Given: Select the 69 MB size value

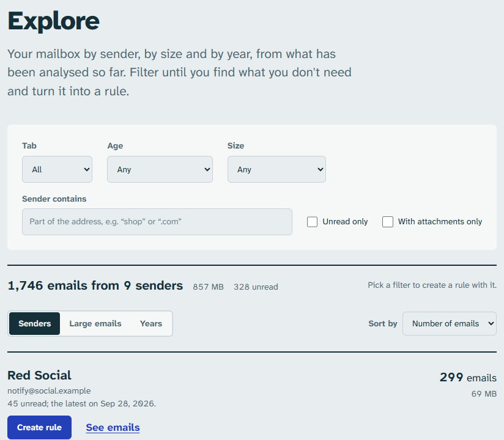Looking at the screenshot, I should pos(484,394).
